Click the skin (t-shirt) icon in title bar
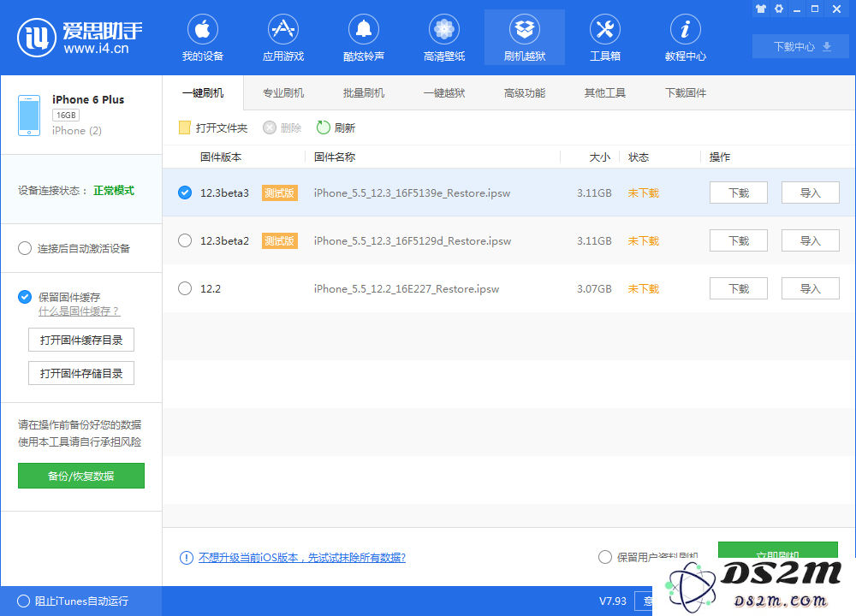The height and width of the screenshot is (616, 856). click(x=761, y=9)
